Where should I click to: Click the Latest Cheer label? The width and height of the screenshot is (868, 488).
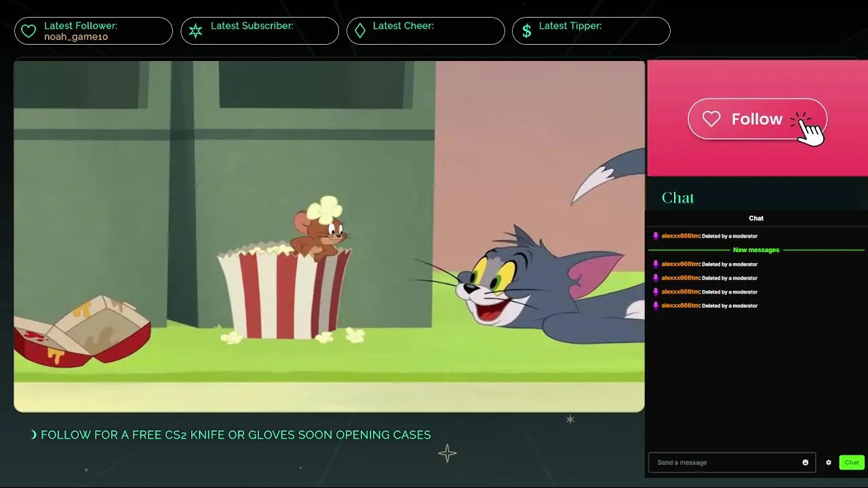coord(403,26)
